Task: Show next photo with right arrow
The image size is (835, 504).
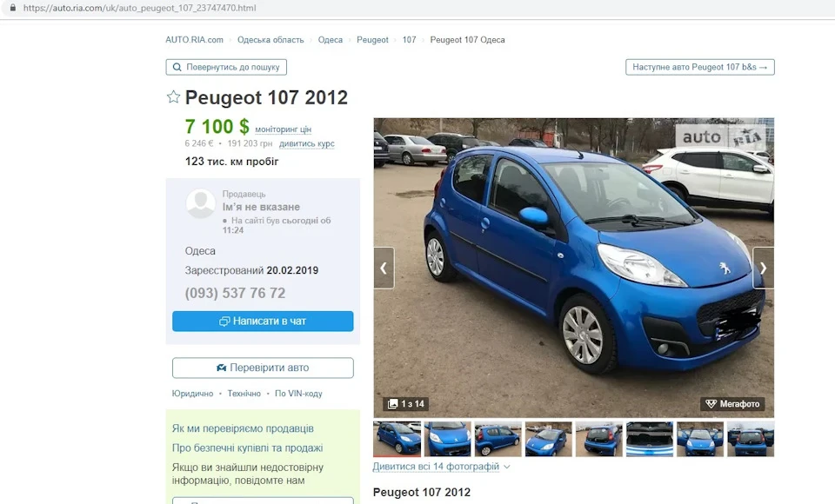Action: 763,268
